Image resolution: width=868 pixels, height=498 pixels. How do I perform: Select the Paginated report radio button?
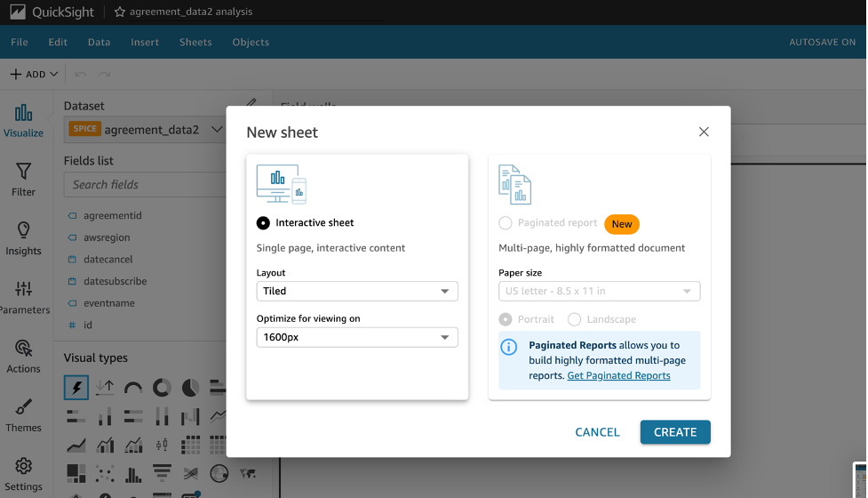506,223
